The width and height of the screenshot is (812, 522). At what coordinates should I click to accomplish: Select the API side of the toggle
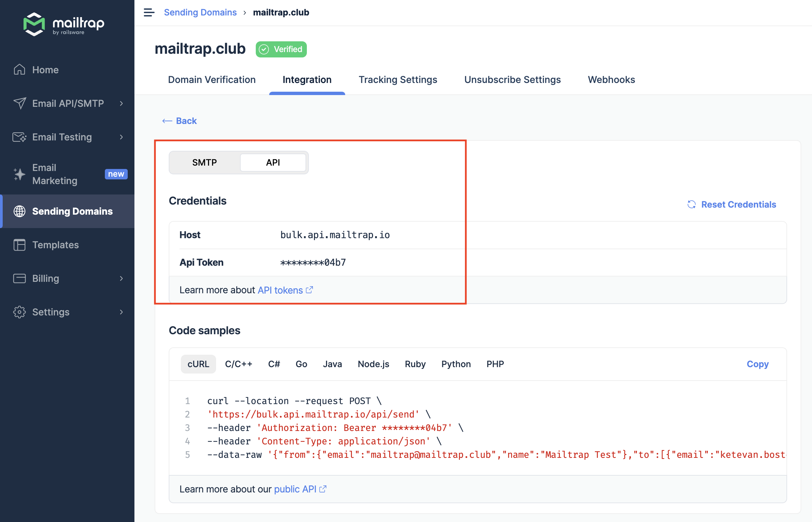(273, 162)
